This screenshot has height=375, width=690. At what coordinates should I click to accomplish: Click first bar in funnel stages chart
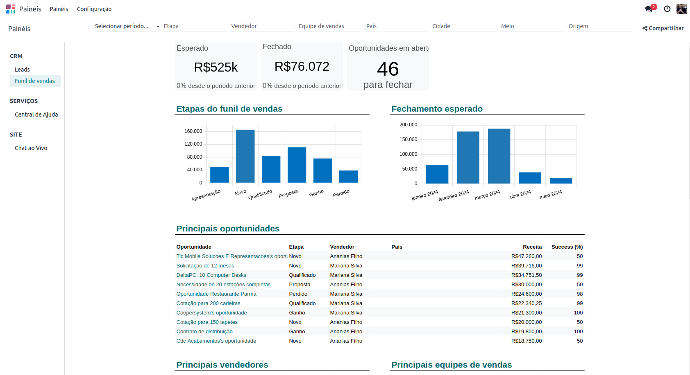pos(219,175)
